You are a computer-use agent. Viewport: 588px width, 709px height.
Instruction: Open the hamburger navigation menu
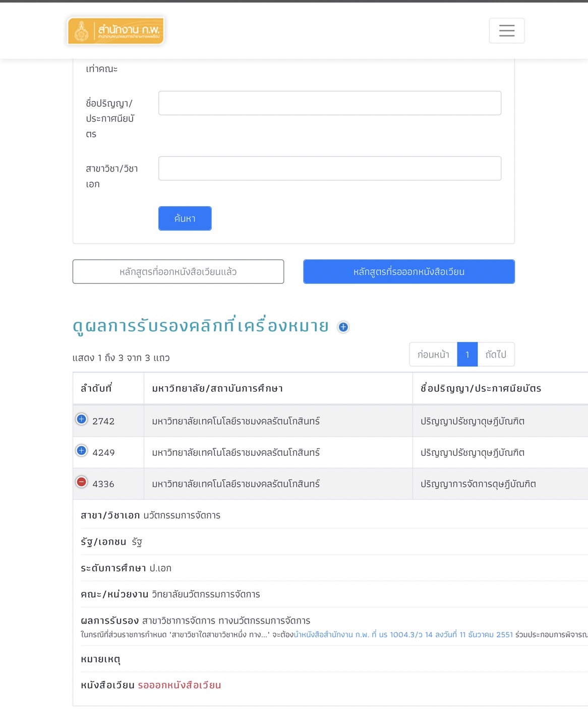[506, 31]
